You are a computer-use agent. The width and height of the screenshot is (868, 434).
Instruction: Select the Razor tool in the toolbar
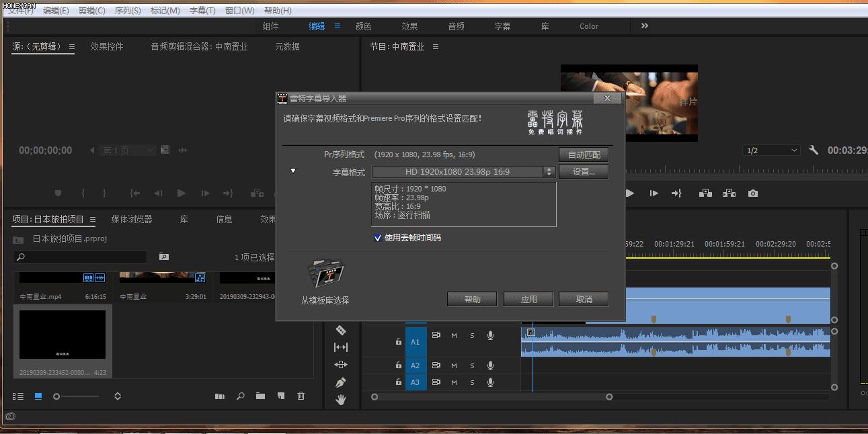(x=341, y=330)
